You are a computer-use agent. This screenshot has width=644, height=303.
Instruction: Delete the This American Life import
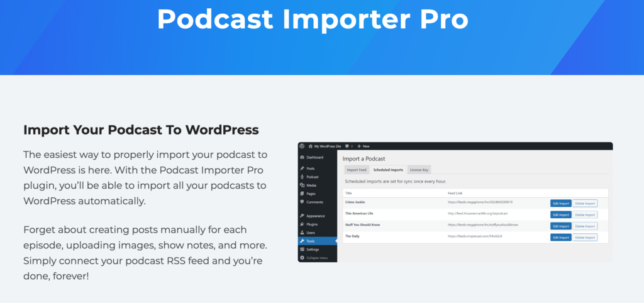pyautogui.click(x=585, y=214)
